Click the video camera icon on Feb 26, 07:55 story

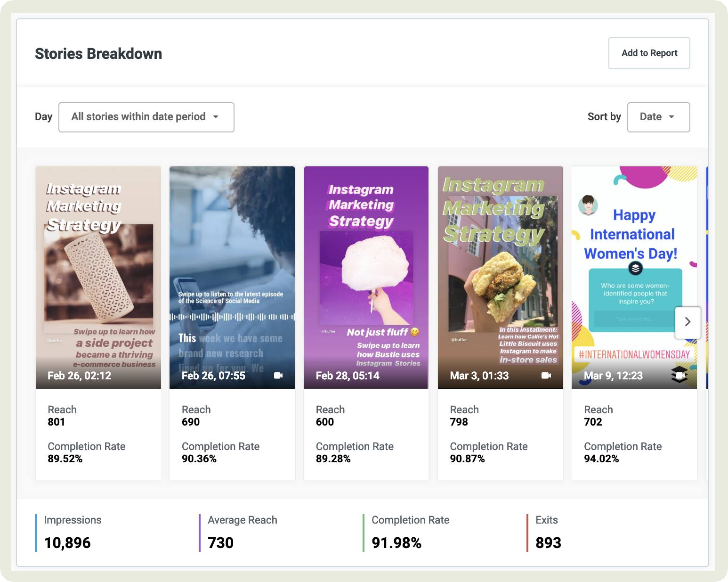coord(278,376)
